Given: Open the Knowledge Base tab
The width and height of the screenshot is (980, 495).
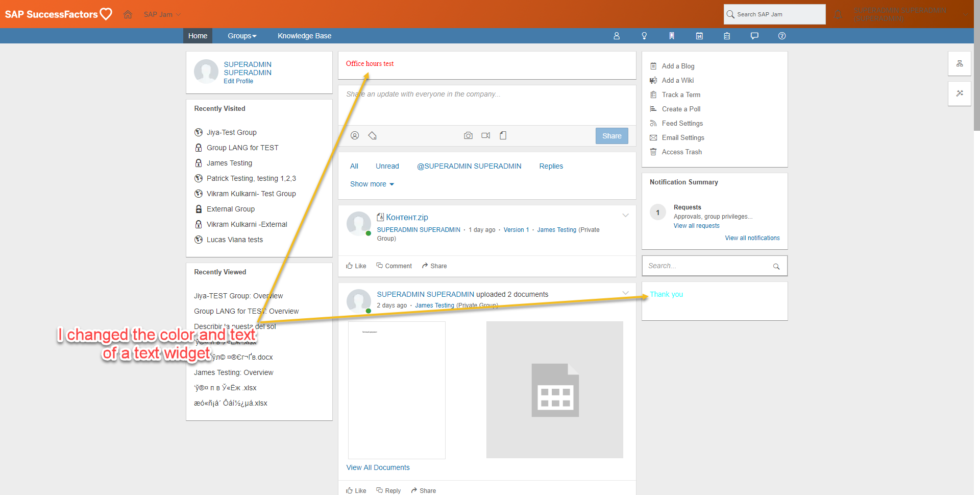Looking at the screenshot, I should (305, 36).
